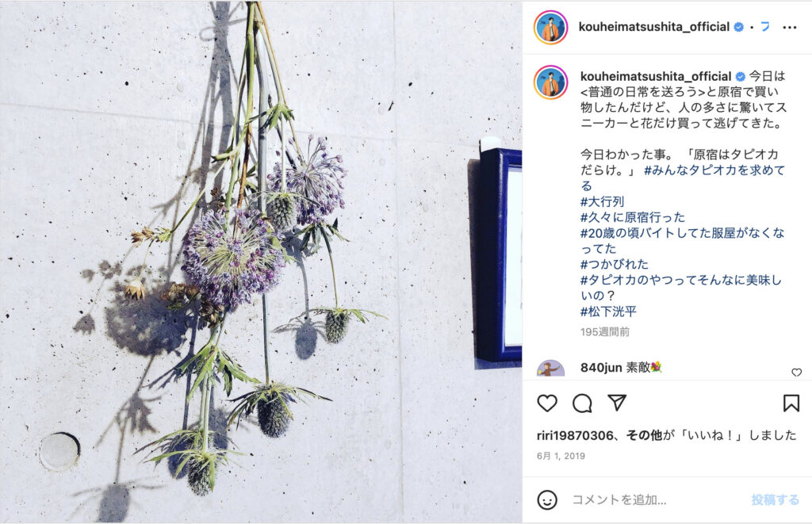Follow the account via the blue フ link

coord(765,27)
